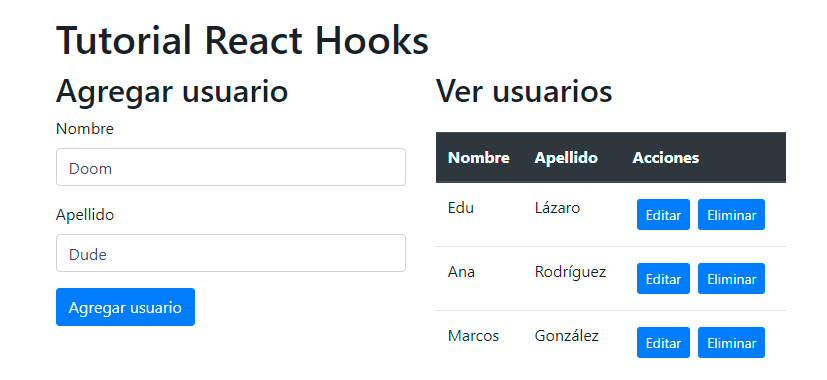Click the Nombre column header in table
This screenshot has height=380, width=827.
point(479,157)
